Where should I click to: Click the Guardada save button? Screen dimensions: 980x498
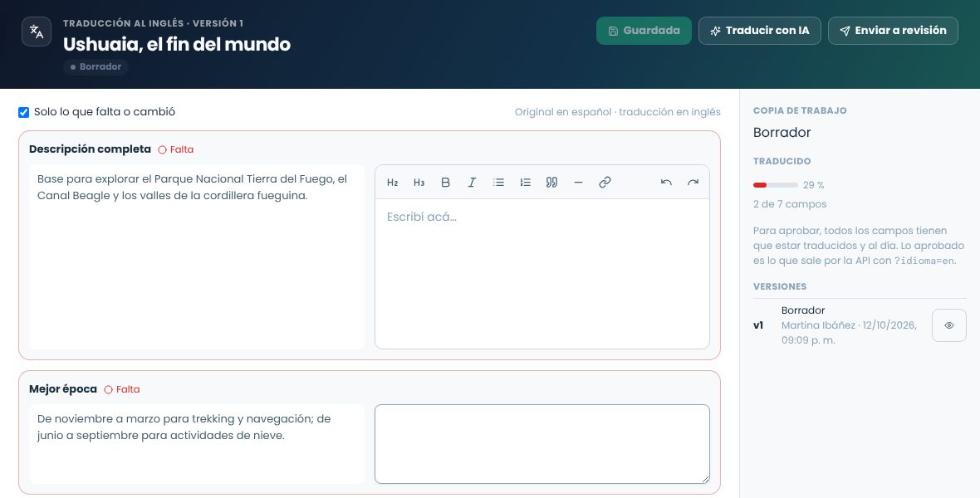[x=644, y=31]
